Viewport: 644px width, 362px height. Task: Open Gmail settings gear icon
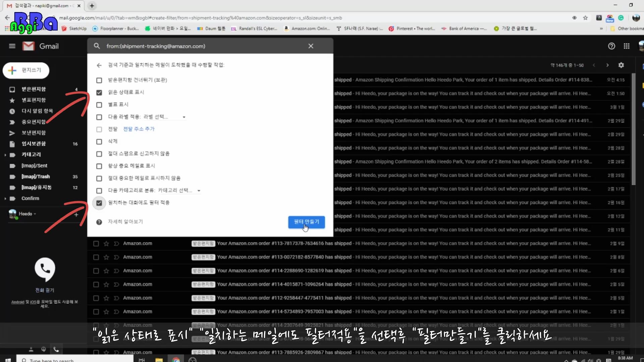coord(621,65)
